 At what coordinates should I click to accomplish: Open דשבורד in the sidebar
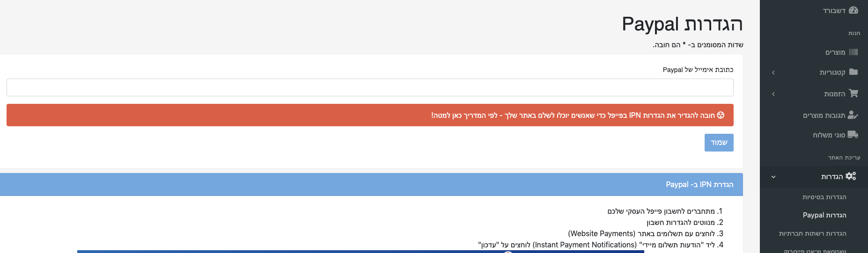pos(834,11)
